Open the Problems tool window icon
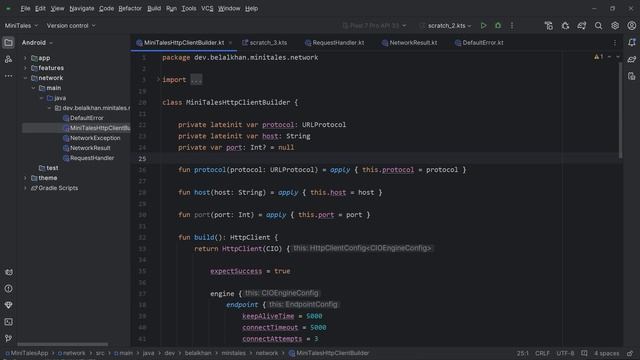The image size is (640, 360). coord(9,289)
